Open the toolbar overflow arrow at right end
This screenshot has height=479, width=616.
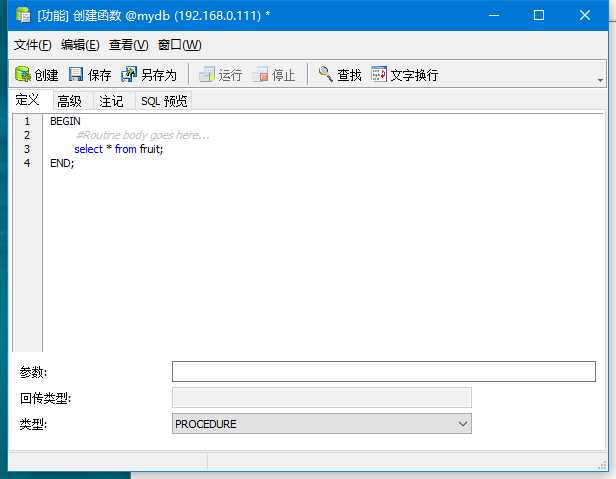click(x=600, y=80)
